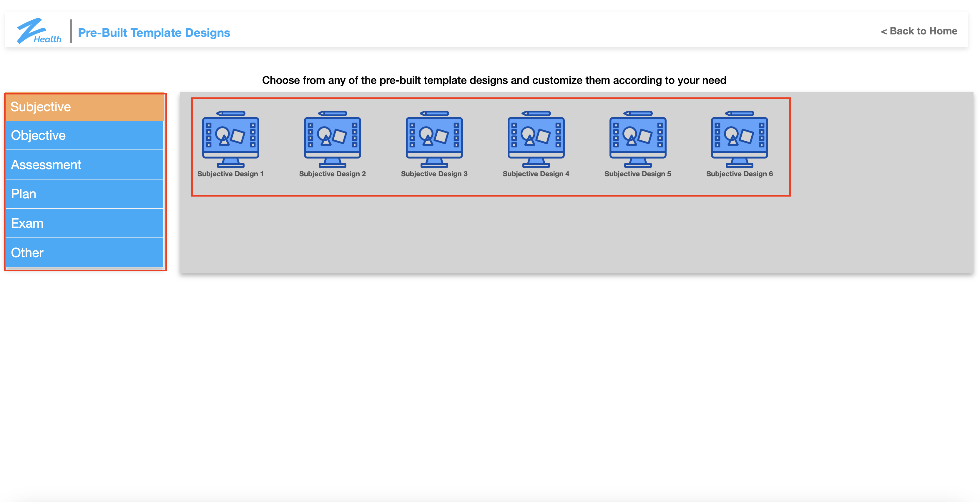This screenshot has width=980, height=502.
Task: Open the Subjective Design 4 template icon
Action: pyautogui.click(x=536, y=139)
